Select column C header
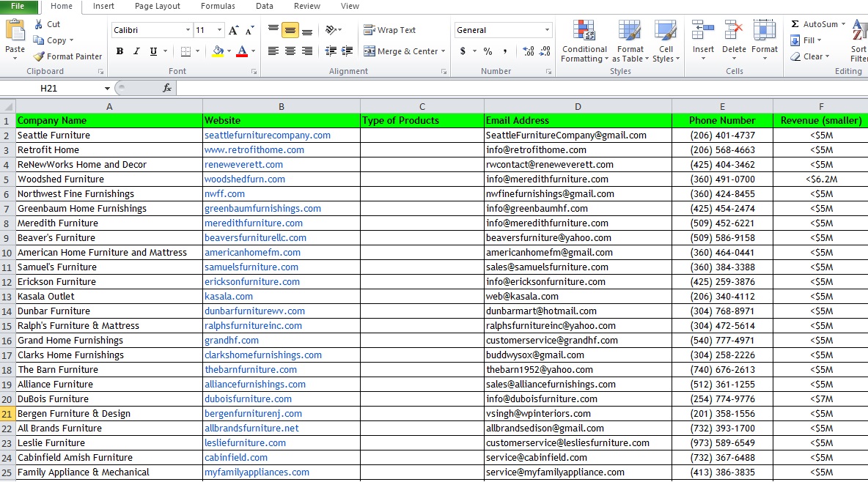 click(x=422, y=106)
